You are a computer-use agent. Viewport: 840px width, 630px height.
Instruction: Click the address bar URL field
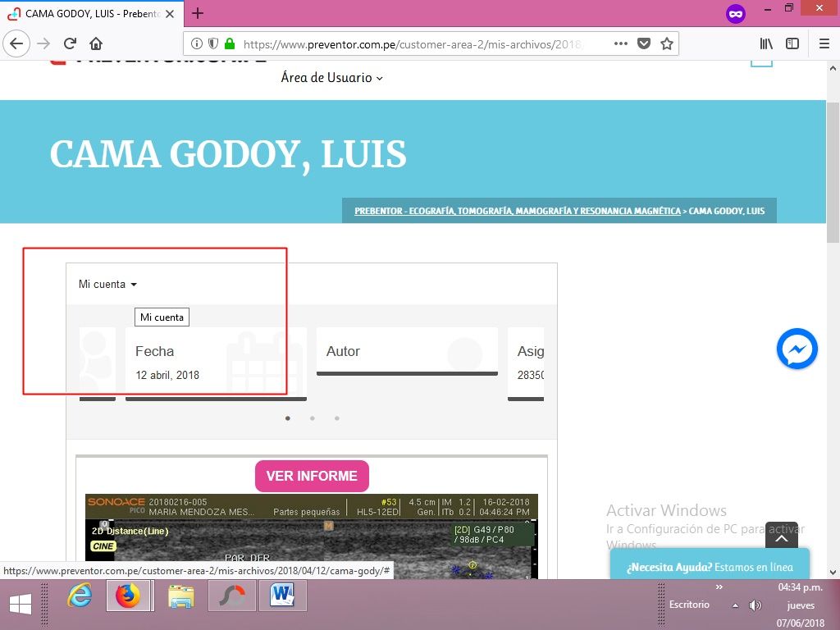tap(413, 44)
